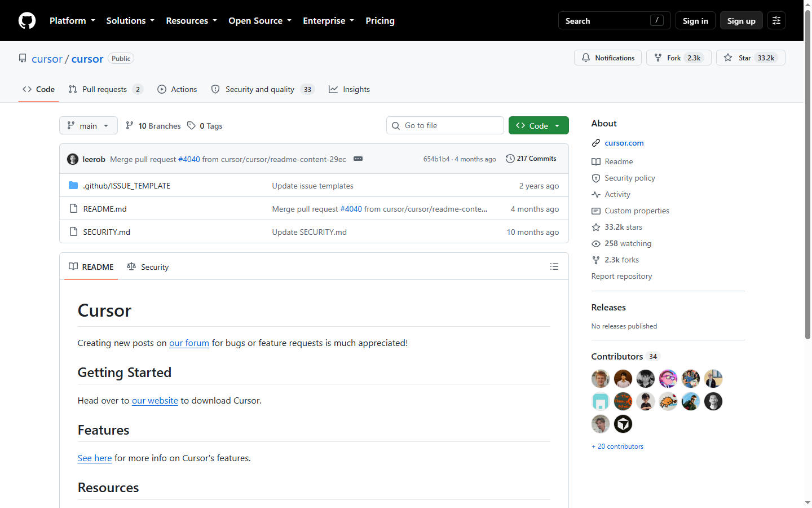812x508 pixels.
Task: Open the Pricing page
Action: [380, 21]
